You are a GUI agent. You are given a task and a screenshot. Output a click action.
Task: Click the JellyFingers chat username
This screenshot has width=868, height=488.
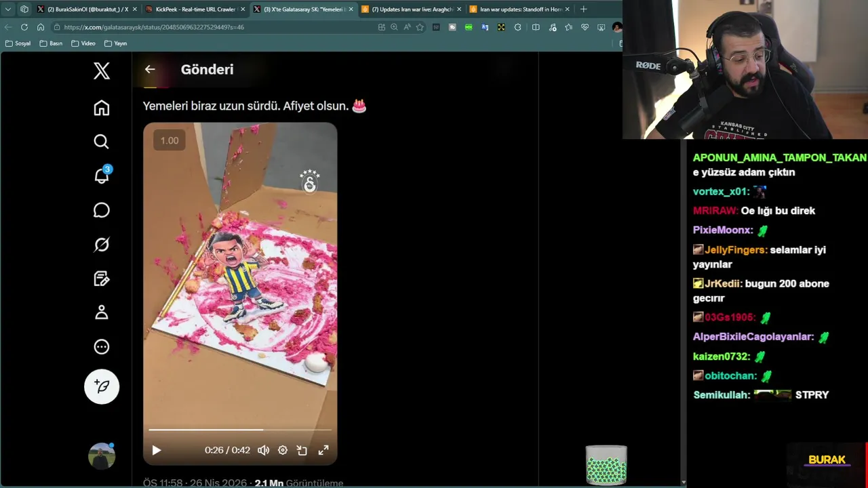[736, 250]
